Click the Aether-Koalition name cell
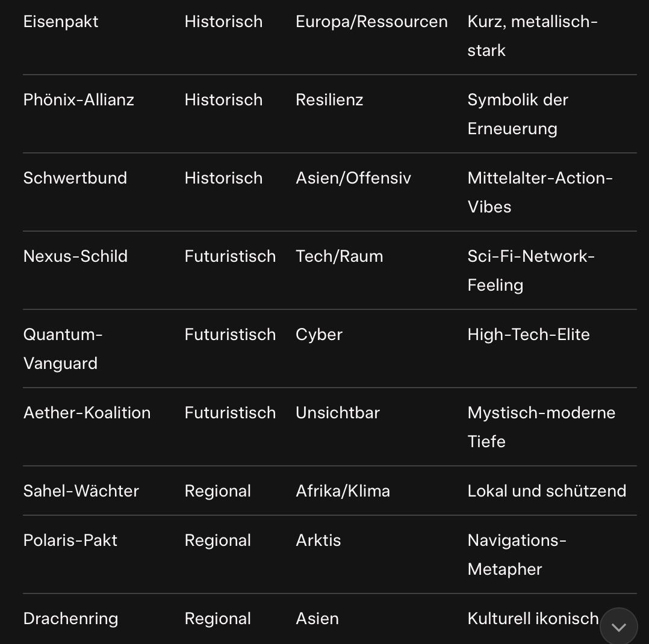The height and width of the screenshot is (644, 649). [x=87, y=413]
